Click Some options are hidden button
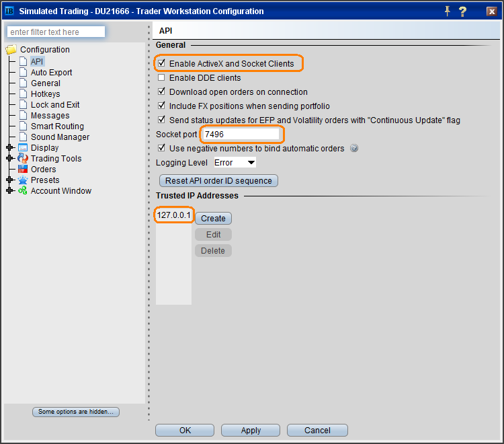Image resolution: width=504 pixels, height=444 pixels. point(76,412)
